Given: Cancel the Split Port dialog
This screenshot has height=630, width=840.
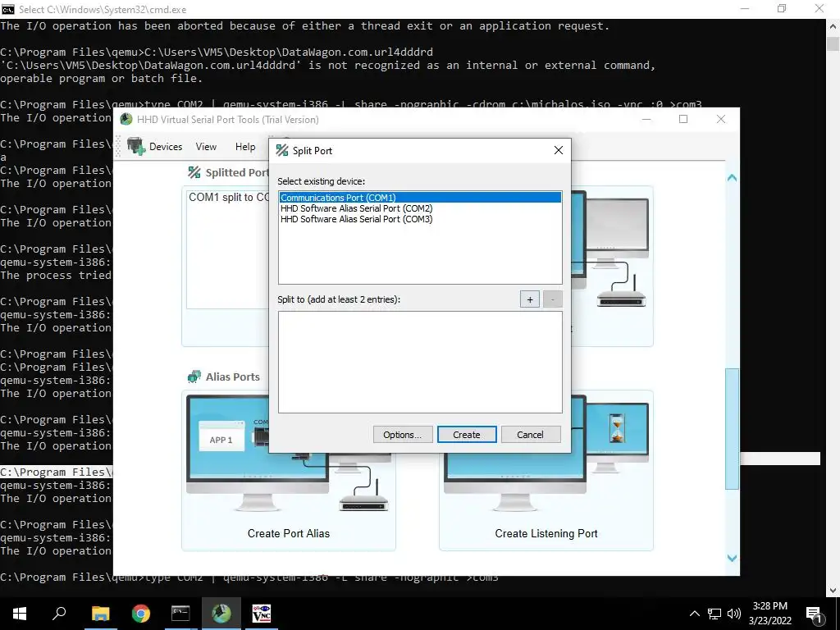Looking at the screenshot, I should (530, 435).
